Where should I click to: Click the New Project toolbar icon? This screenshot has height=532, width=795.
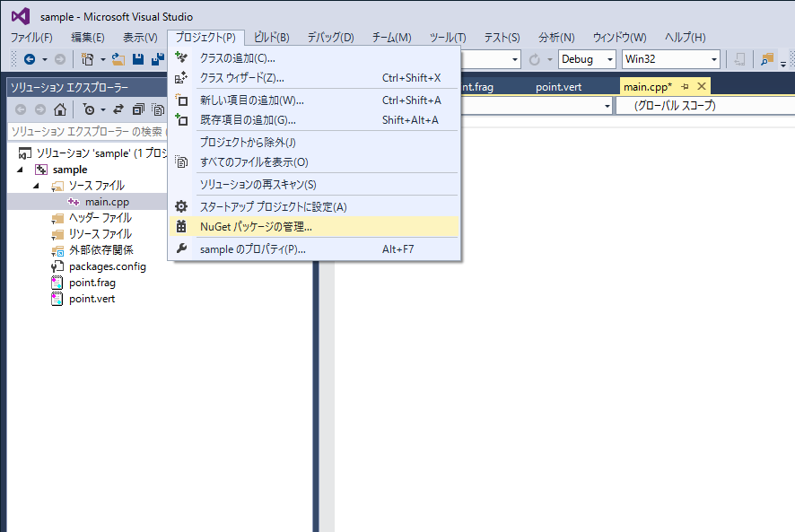[x=87, y=59]
